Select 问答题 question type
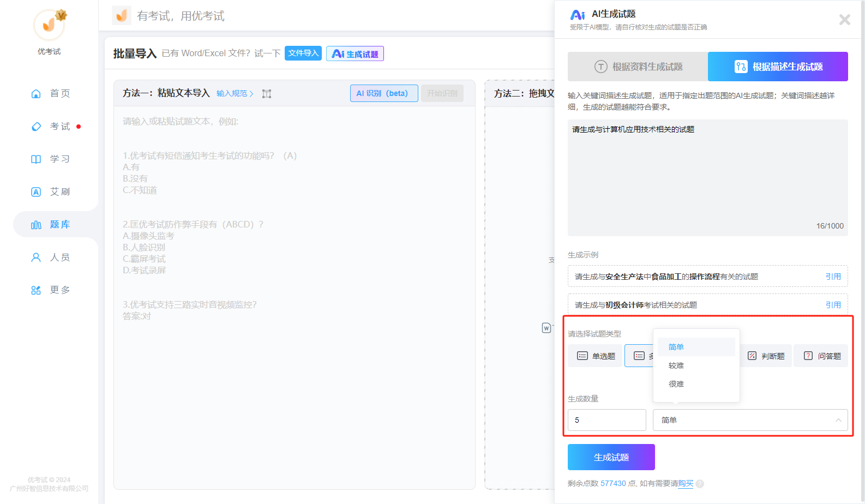 (821, 356)
